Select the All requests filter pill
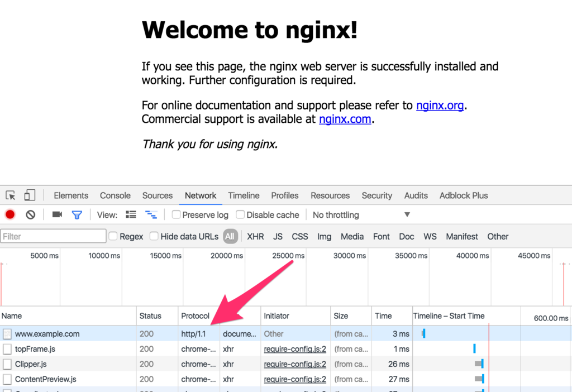The image size is (572, 392). click(230, 236)
